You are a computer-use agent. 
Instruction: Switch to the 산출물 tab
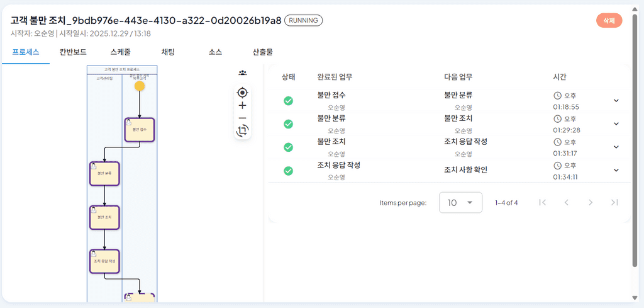pyautogui.click(x=263, y=52)
